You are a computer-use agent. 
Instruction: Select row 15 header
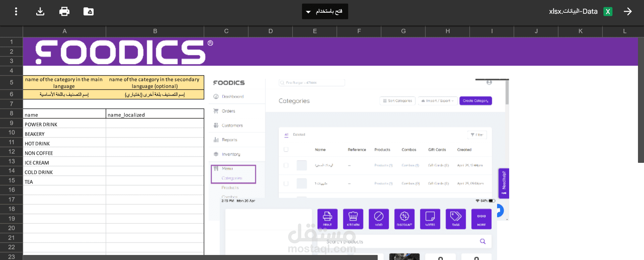tap(11, 180)
